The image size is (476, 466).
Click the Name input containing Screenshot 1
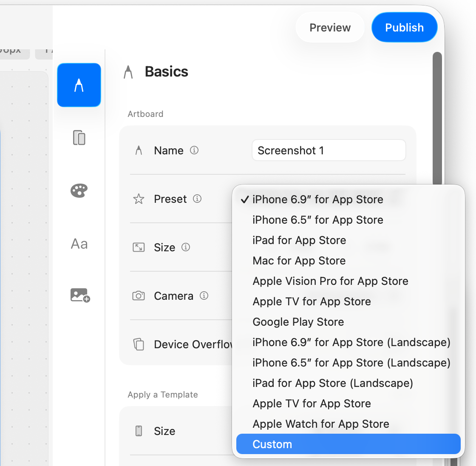click(329, 151)
